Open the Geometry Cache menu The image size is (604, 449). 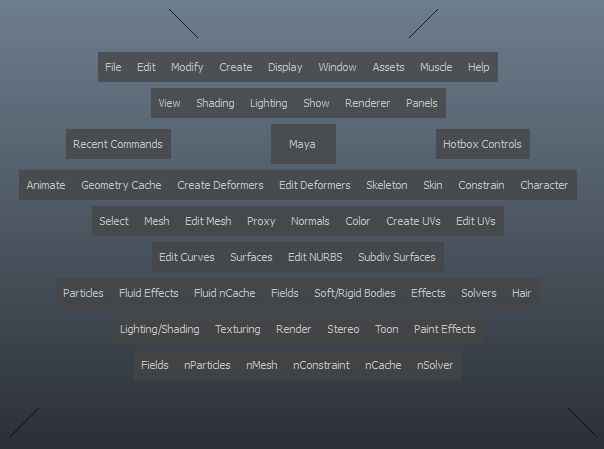point(121,186)
